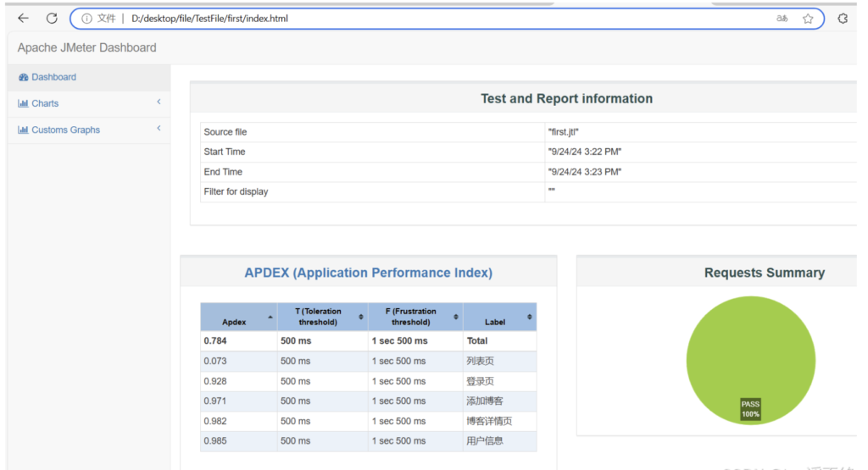The image size is (868, 470).
Task: Click the Requests Summary heading
Action: pyautogui.click(x=765, y=273)
